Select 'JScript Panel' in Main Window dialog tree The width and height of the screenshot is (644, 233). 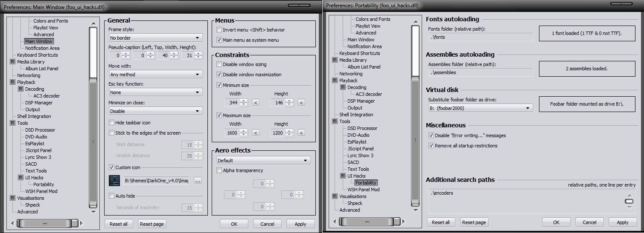pyautogui.click(x=38, y=150)
